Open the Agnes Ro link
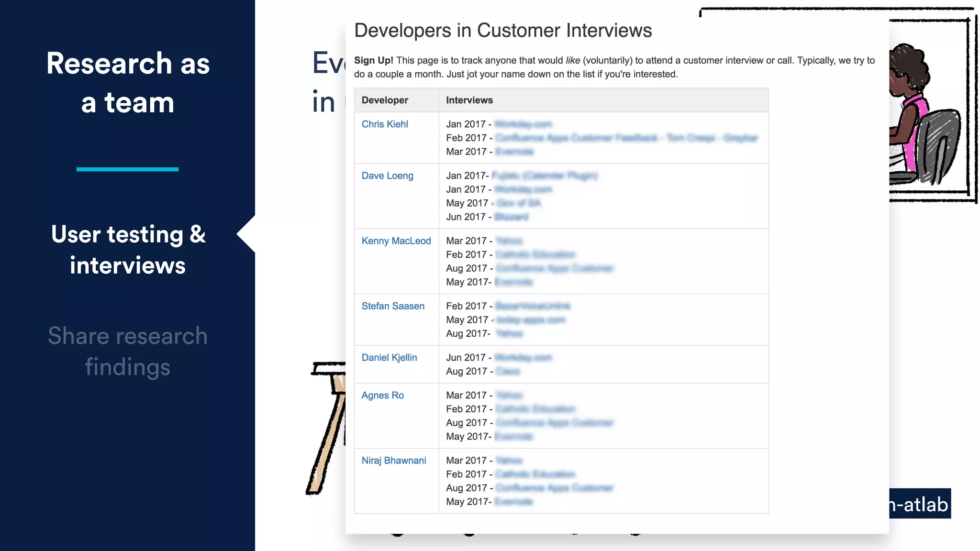 coord(382,396)
